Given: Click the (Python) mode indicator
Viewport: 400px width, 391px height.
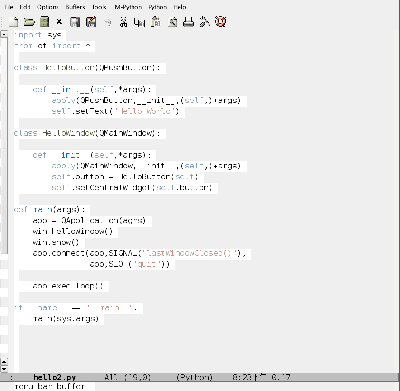Looking at the screenshot, I should (194, 377).
